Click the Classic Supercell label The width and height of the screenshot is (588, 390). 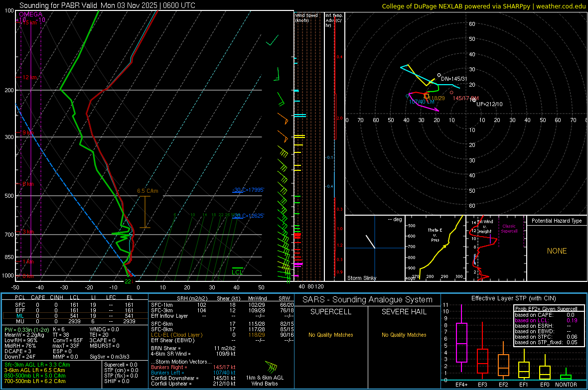(509, 229)
